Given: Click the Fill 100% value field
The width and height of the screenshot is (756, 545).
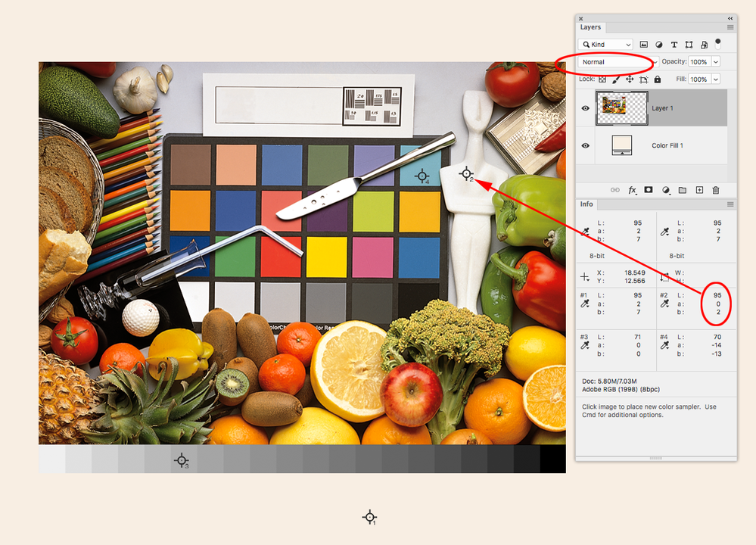Looking at the screenshot, I should click(x=699, y=79).
